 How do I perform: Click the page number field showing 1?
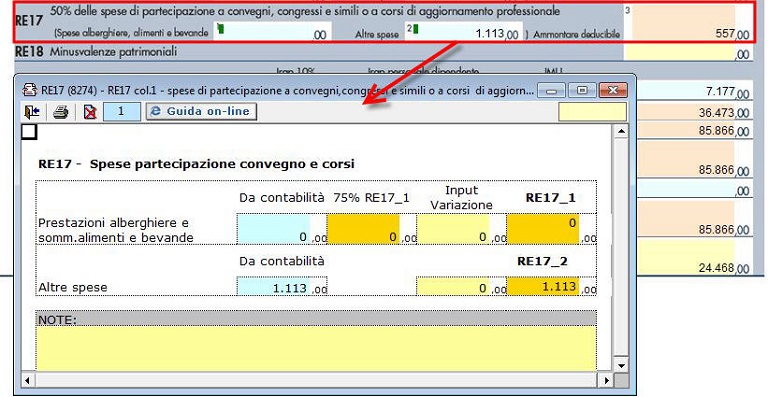pyautogui.click(x=121, y=112)
